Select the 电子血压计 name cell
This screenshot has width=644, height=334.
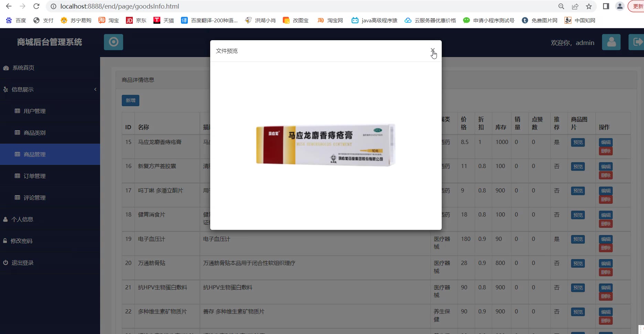167,243
